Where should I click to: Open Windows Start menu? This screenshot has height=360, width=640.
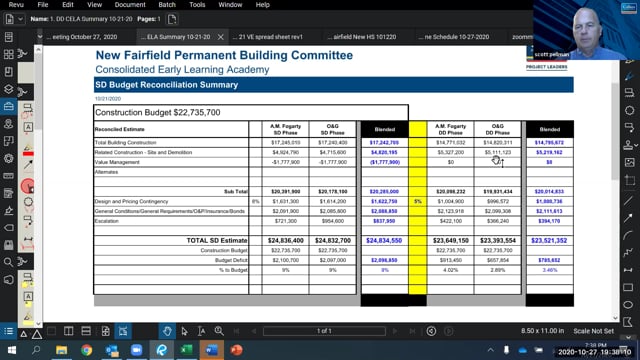point(11,350)
